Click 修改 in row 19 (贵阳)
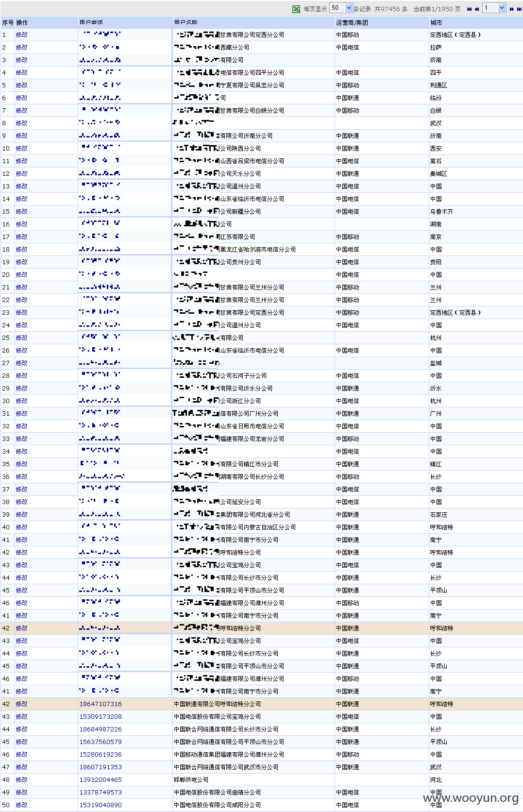 point(22,262)
